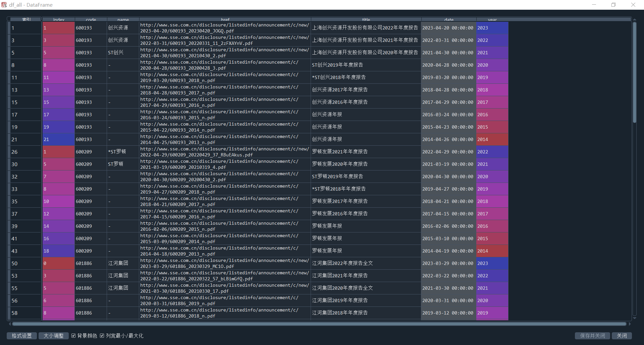
Task: Select the name cell *ST罗顿
Action: [x=123, y=152]
